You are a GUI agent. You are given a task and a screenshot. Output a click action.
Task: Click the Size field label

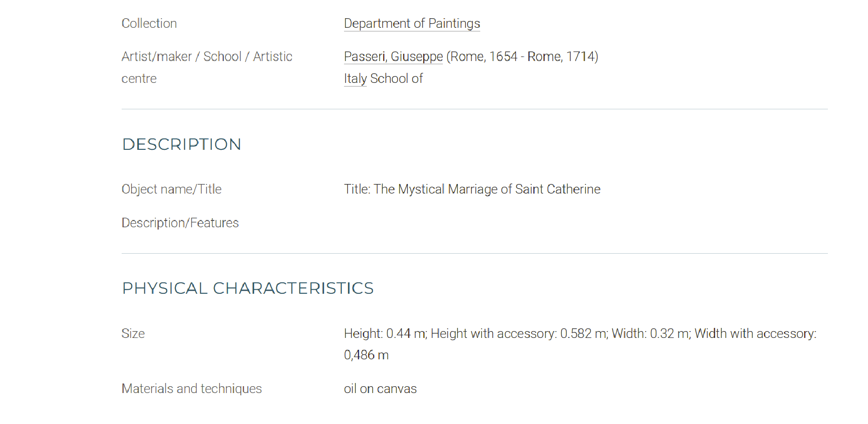pyautogui.click(x=133, y=334)
